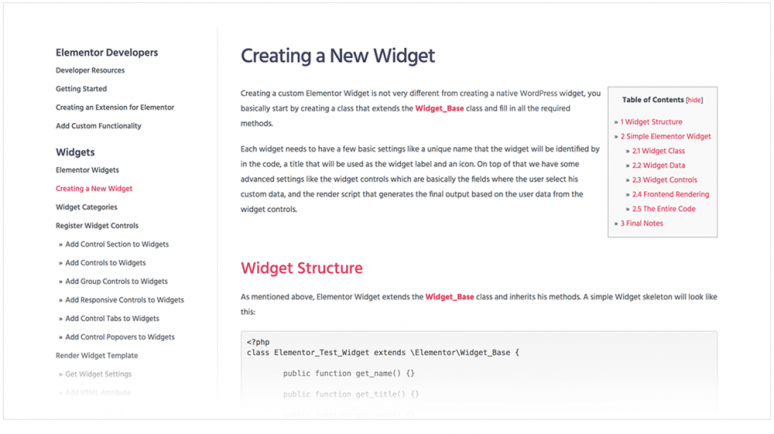Jump to 2.3 Widget Controls in contents
The height and width of the screenshot is (434, 774).
[x=664, y=180]
